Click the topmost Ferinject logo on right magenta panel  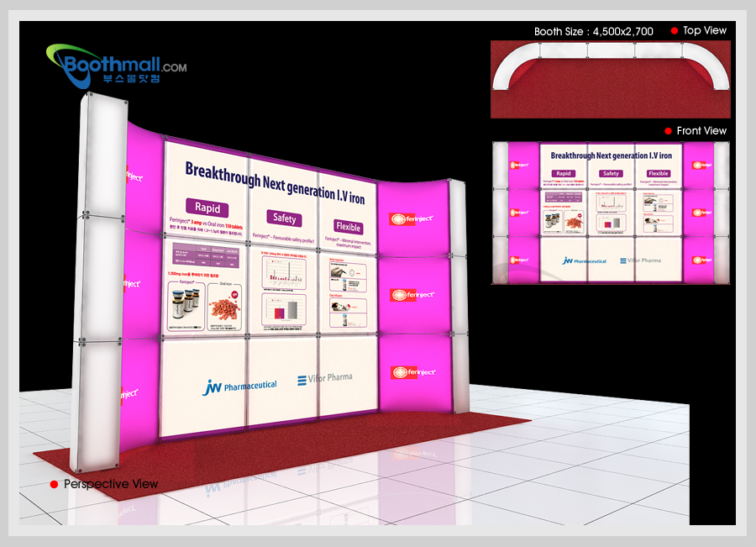click(412, 219)
